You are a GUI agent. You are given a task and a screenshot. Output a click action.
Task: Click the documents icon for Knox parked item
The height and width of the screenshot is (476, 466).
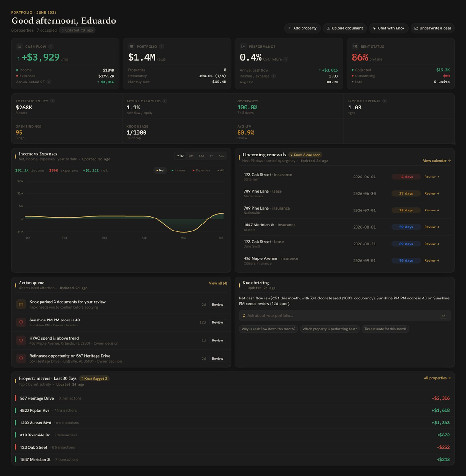pos(21,304)
